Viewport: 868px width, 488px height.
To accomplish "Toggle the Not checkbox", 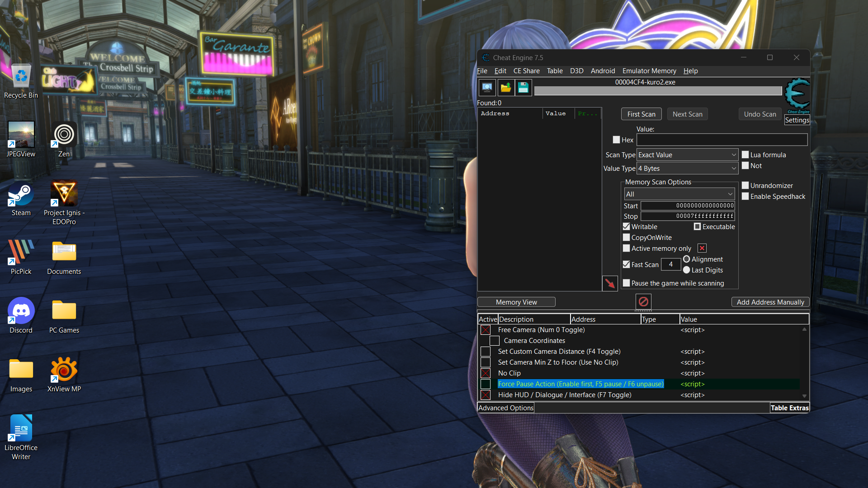I will click(745, 165).
